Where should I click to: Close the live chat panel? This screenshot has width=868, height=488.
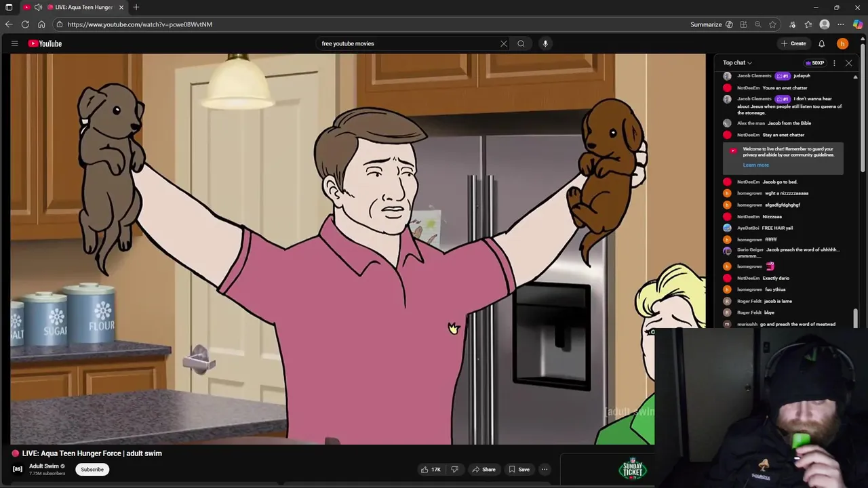tap(848, 62)
